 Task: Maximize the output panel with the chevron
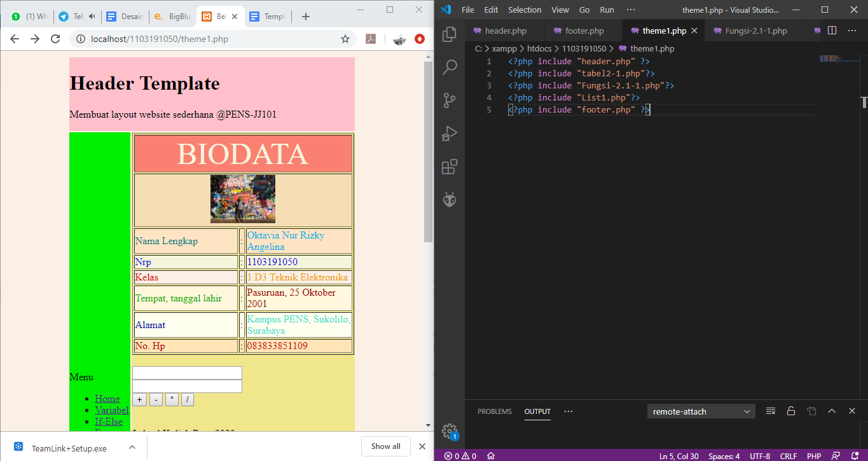click(x=832, y=411)
